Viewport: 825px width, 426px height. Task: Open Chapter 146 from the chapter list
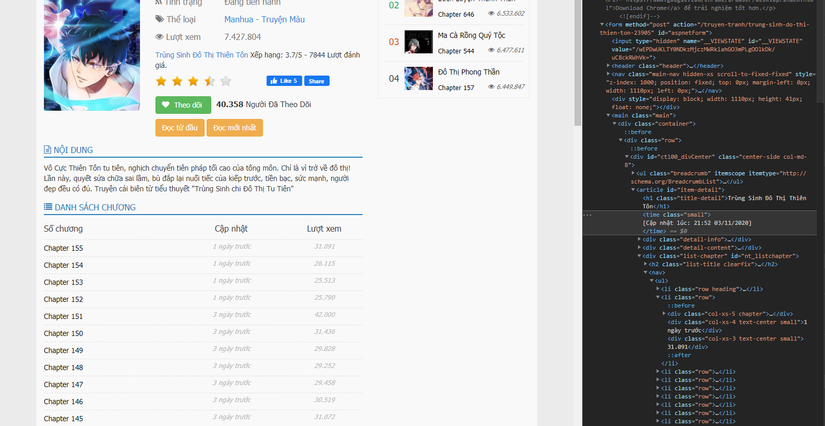63,402
